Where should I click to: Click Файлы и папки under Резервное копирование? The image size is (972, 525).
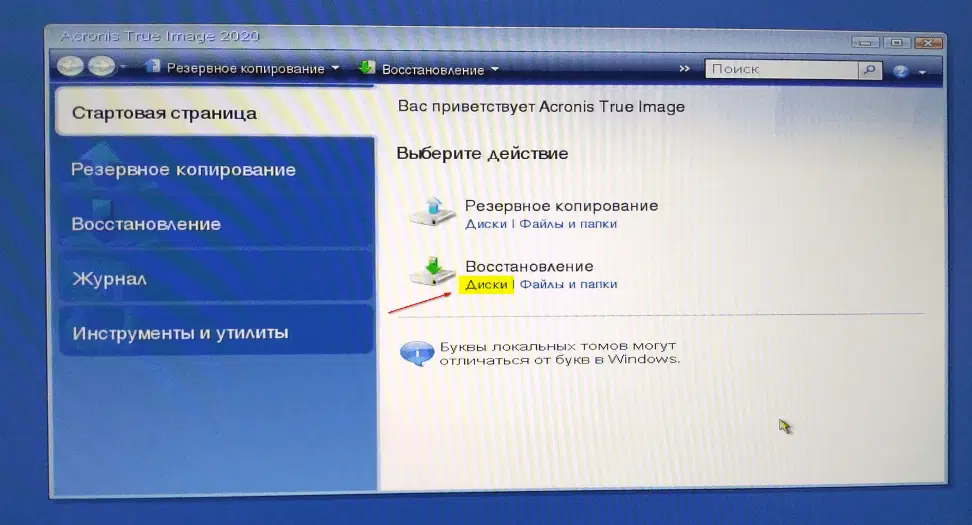568,224
